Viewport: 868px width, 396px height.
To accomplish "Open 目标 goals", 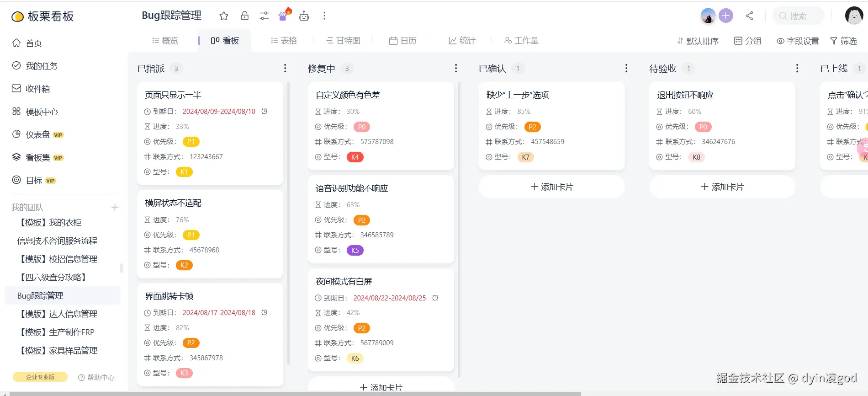I will tap(34, 180).
